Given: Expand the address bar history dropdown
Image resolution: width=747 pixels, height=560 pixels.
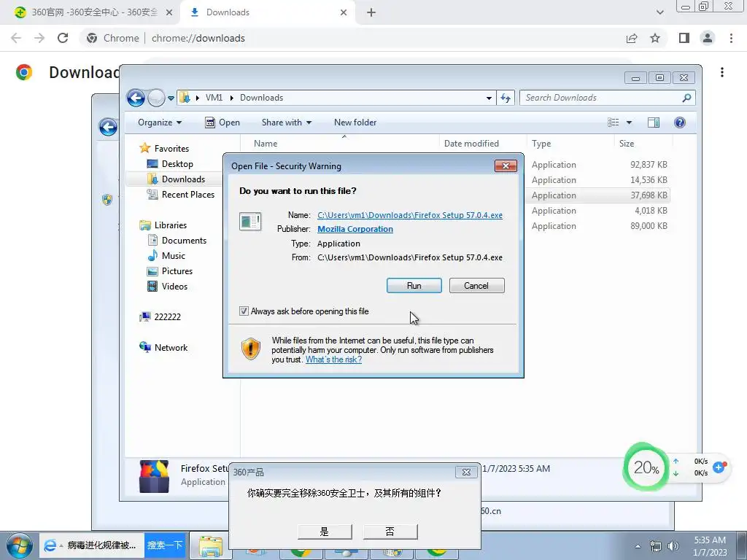Looking at the screenshot, I should click(x=489, y=98).
